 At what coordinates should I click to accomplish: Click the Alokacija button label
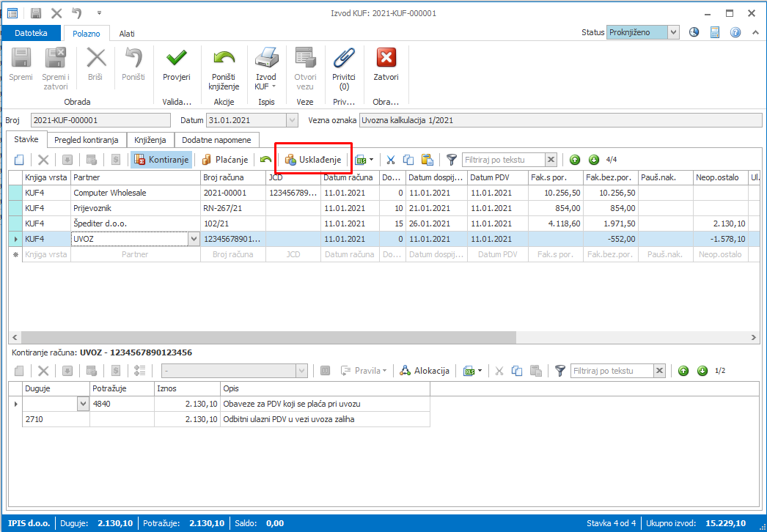coord(431,371)
